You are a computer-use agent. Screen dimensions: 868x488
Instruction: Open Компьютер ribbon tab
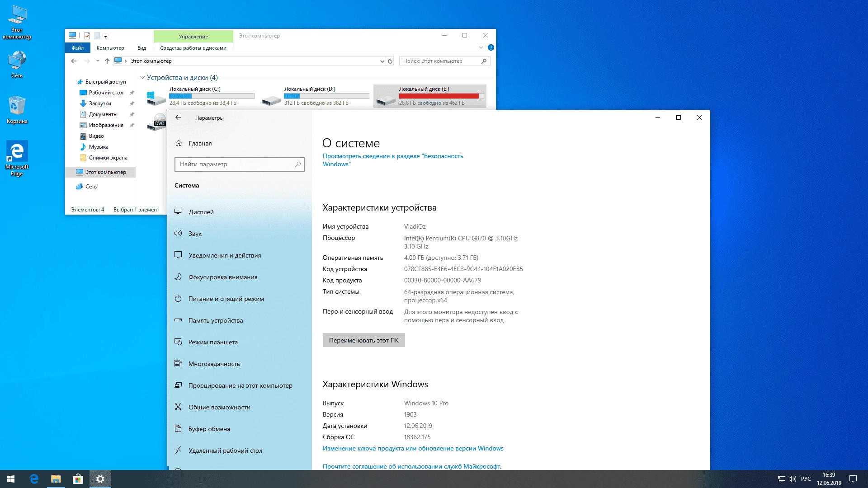[x=110, y=48]
